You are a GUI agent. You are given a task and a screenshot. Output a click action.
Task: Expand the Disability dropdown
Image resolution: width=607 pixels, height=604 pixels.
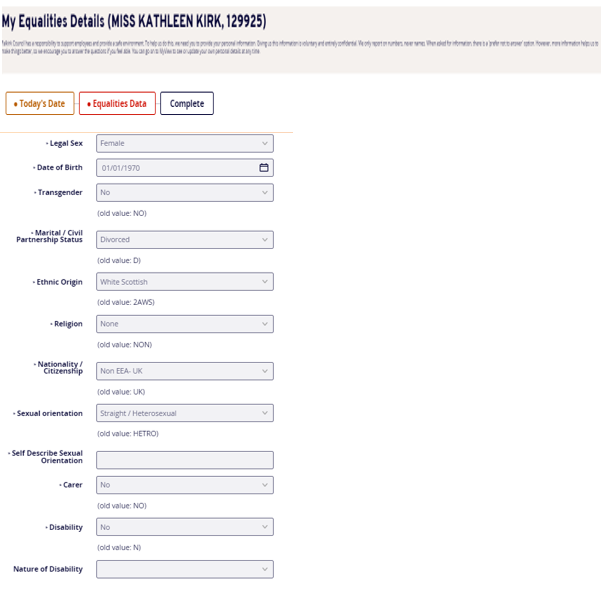pyautogui.click(x=185, y=527)
